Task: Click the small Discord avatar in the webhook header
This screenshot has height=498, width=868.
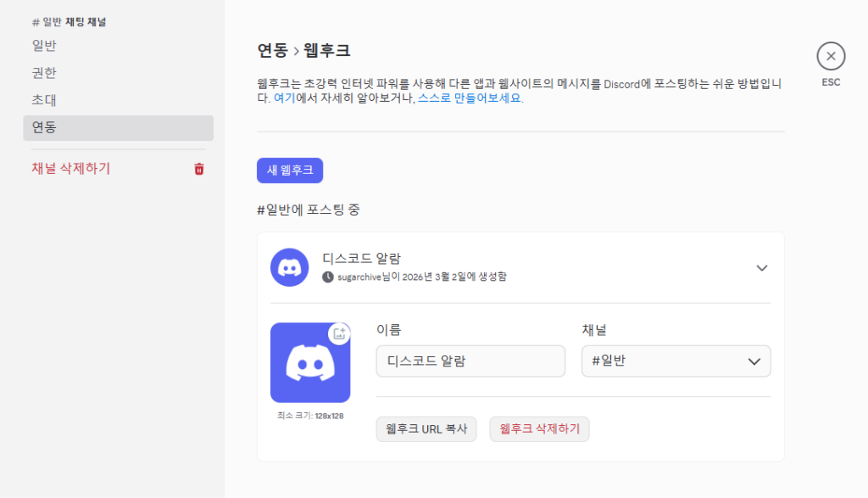Action: 290,267
